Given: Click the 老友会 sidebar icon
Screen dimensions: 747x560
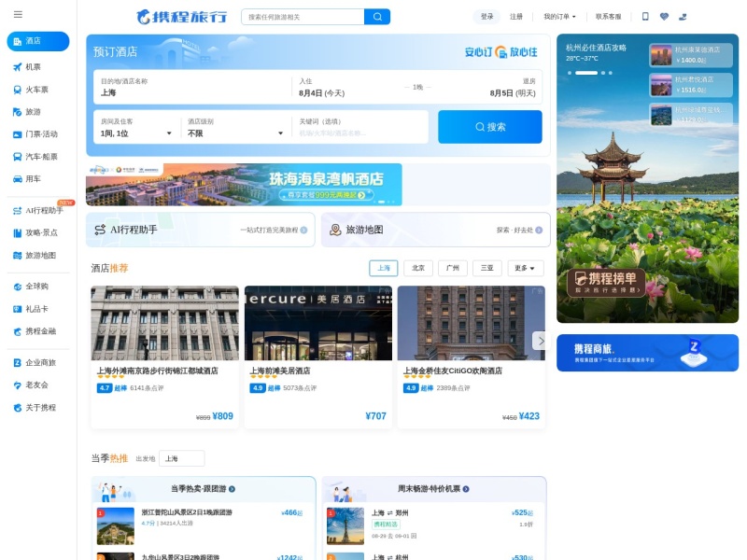Looking at the screenshot, I should pyautogui.click(x=18, y=385).
